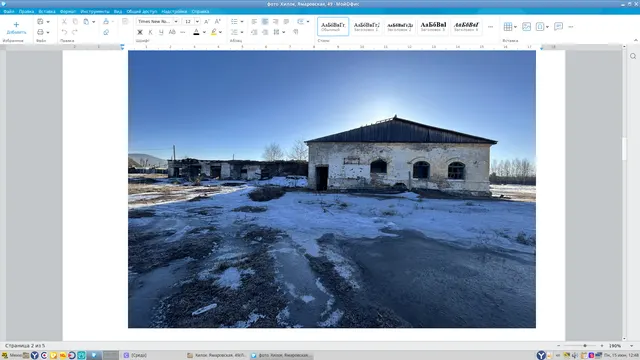Image resolution: width=640 pixels, height=360 pixels.
Task: Open the Вставка menu
Action: coord(47,11)
